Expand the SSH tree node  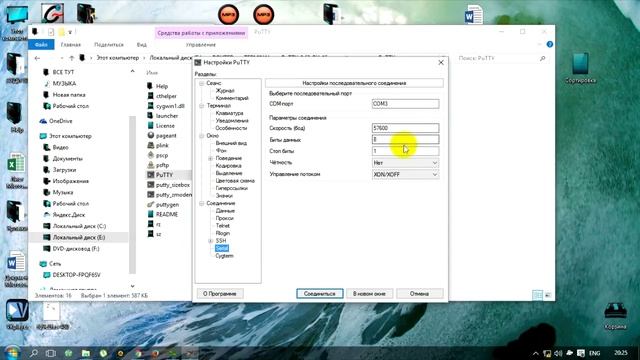pyautogui.click(x=211, y=241)
